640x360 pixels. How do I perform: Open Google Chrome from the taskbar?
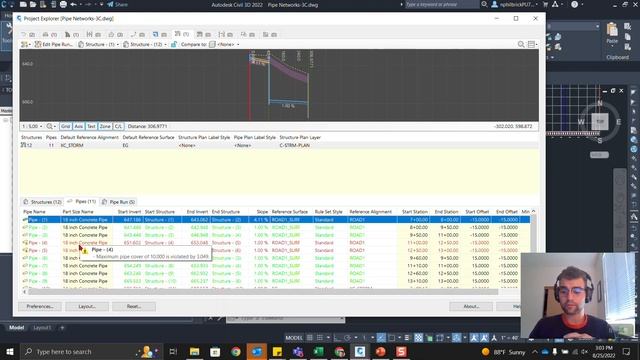click(x=236, y=351)
